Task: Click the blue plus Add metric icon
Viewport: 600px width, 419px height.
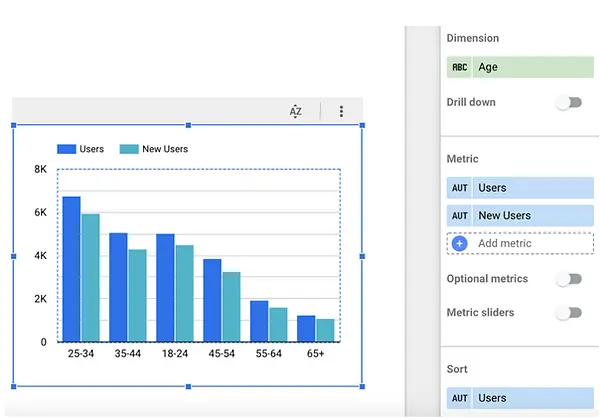Action: click(460, 243)
